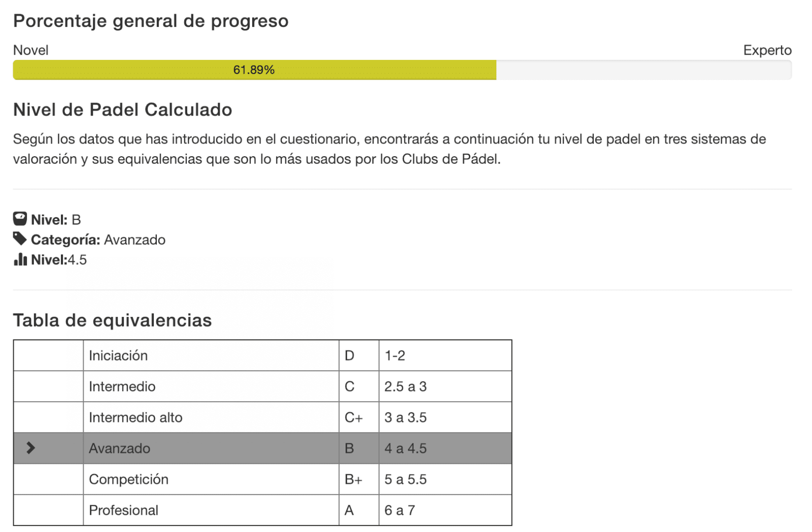Click the B+ level letter cell
Screen dimensions: 812x532
(x=359, y=479)
